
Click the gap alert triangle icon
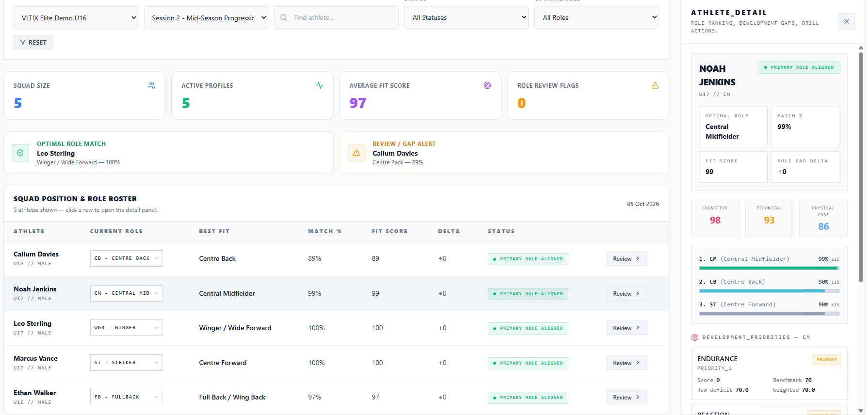pos(356,153)
